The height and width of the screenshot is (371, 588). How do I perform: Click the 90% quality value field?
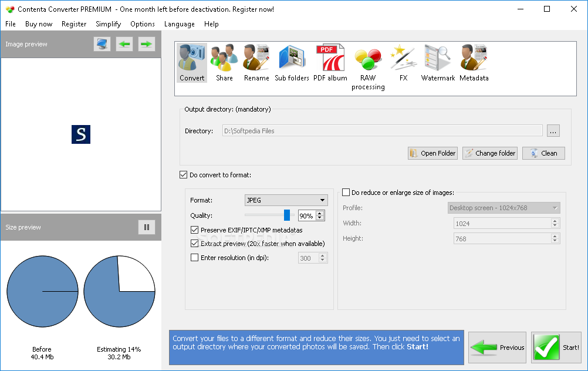[x=307, y=215]
